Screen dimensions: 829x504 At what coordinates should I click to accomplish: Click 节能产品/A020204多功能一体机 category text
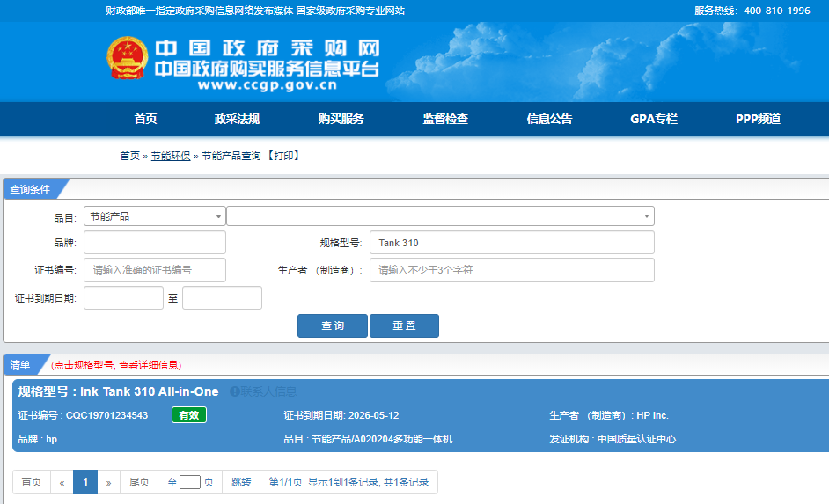click(x=382, y=439)
